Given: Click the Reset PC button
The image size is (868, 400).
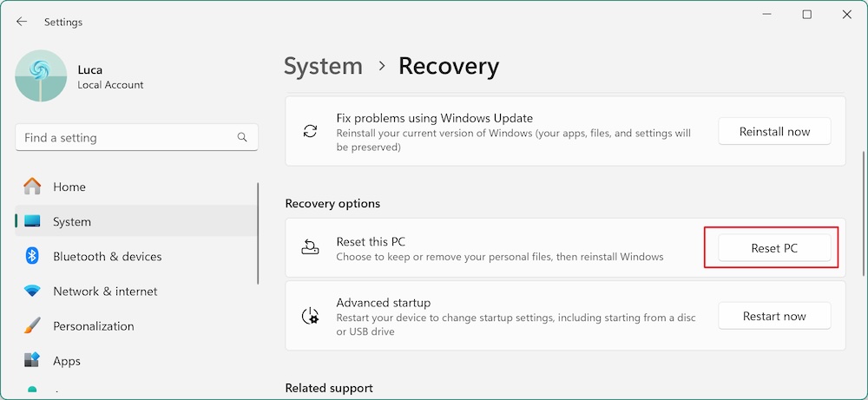Looking at the screenshot, I should (x=774, y=248).
